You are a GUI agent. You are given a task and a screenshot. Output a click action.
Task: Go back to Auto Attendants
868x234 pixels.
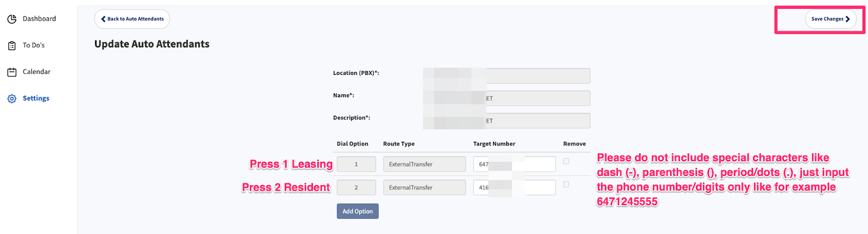132,19
